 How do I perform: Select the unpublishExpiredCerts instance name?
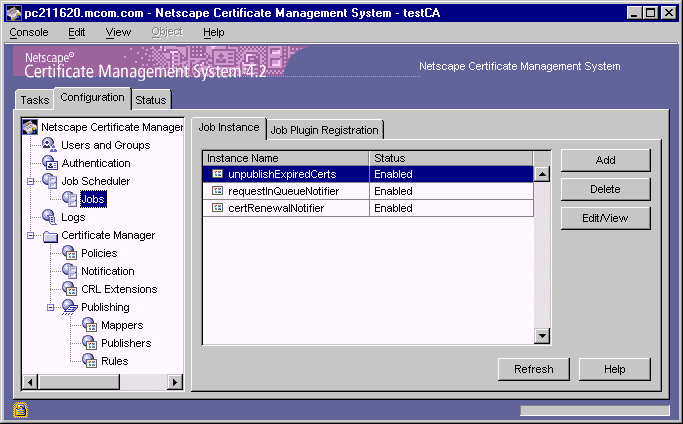coord(282,174)
